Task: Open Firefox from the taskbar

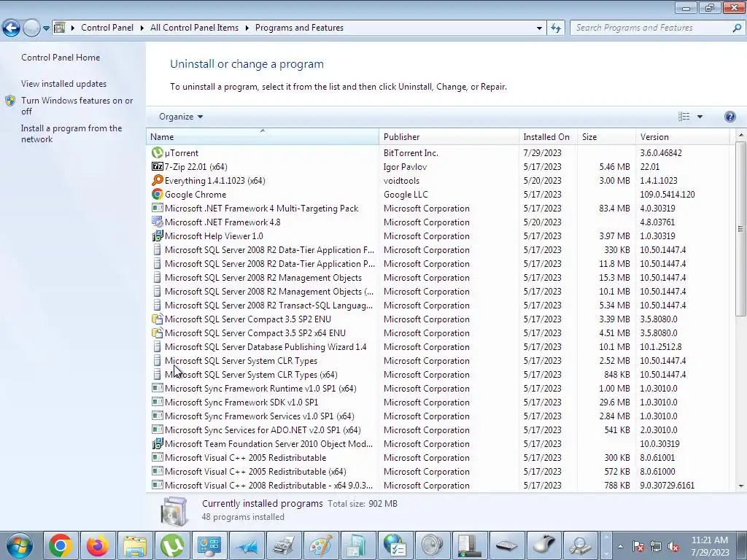Action: pyautogui.click(x=97, y=545)
